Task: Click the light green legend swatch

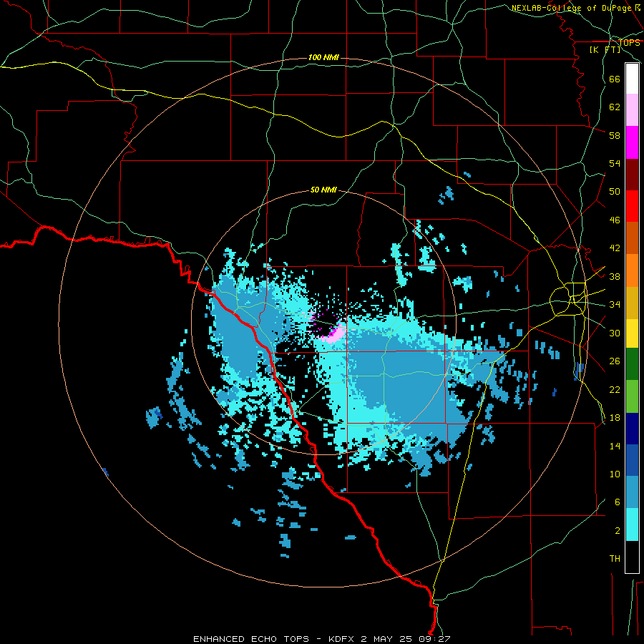Action: pos(632,396)
